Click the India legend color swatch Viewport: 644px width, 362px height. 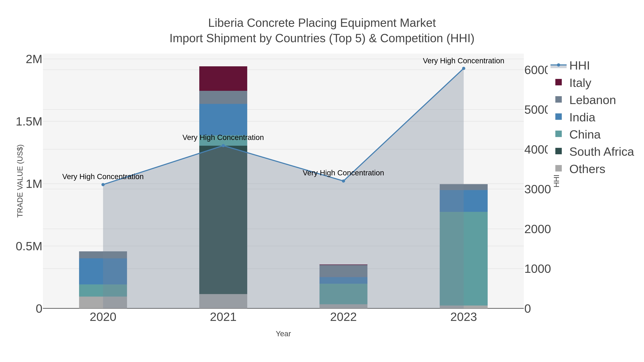pos(558,117)
